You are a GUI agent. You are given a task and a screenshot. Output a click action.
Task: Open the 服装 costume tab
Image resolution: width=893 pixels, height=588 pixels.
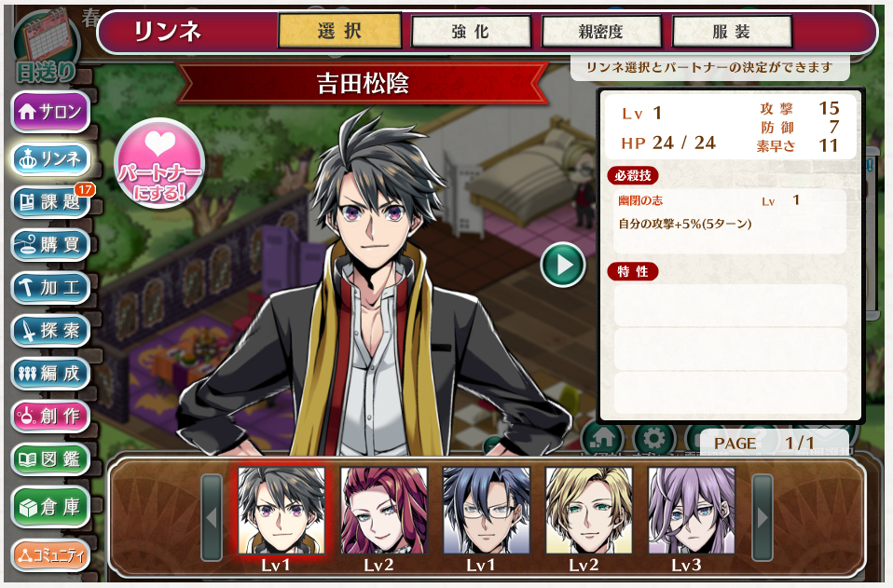tap(732, 32)
